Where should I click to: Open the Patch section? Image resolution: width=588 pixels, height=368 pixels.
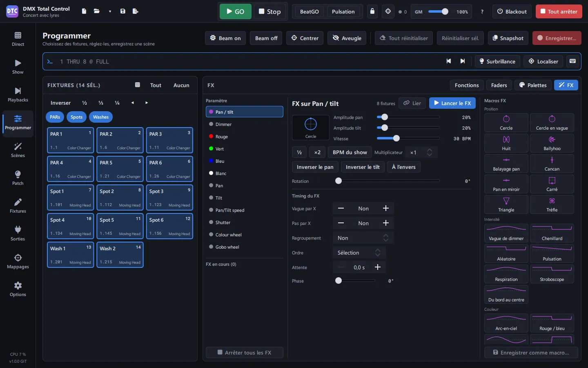point(18,178)
